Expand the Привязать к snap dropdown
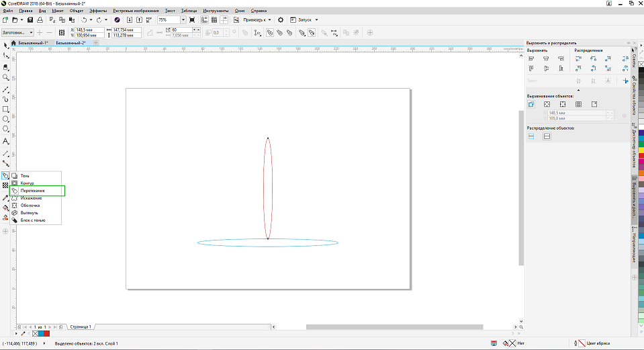644x350 pixels. tap(269, 19)
